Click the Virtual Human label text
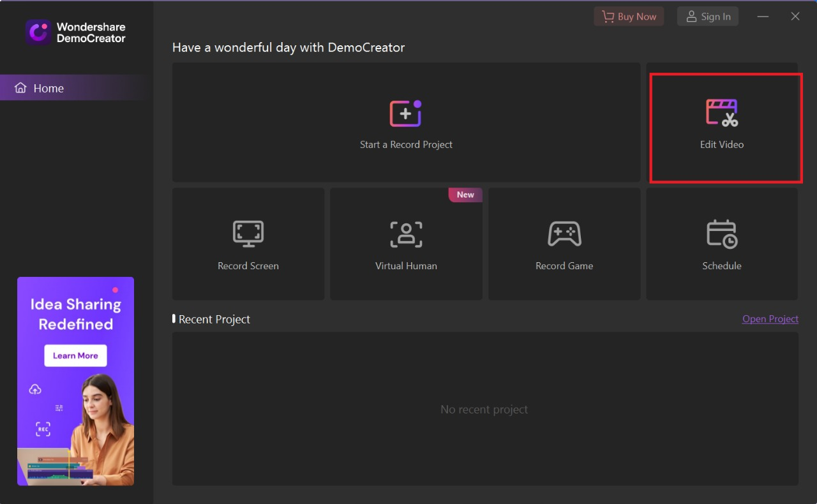Viewport: 817px width, 504px height. coord(406,266)
